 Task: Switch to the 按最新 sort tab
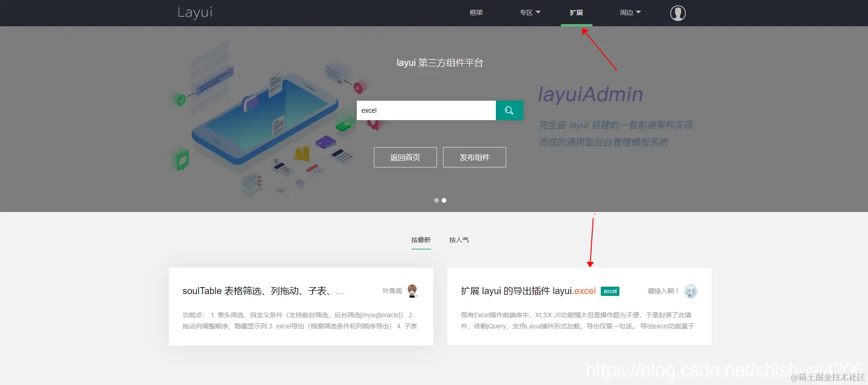421,240
